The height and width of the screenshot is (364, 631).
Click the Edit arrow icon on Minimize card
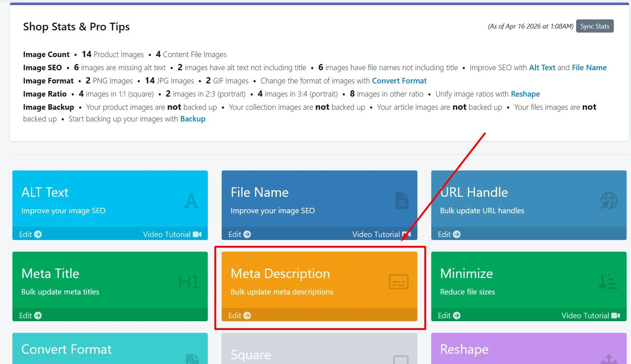[x=457, y=315]
